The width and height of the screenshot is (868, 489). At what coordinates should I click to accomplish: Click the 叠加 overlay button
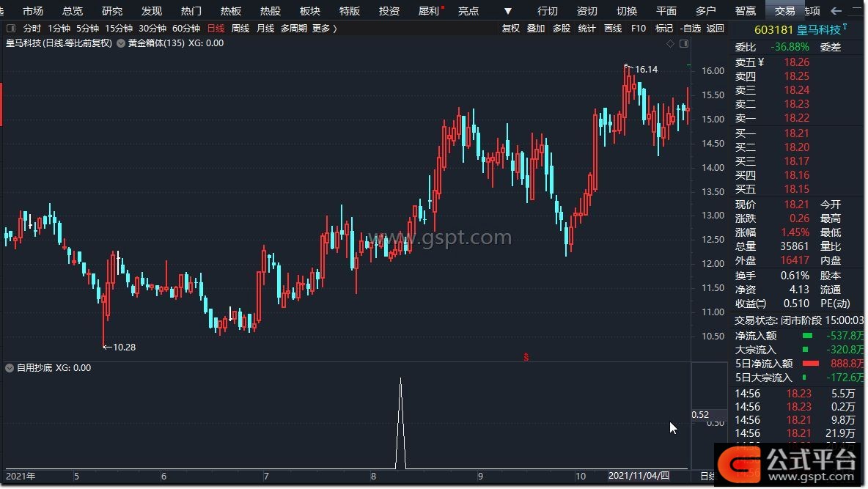pos(536,29)
